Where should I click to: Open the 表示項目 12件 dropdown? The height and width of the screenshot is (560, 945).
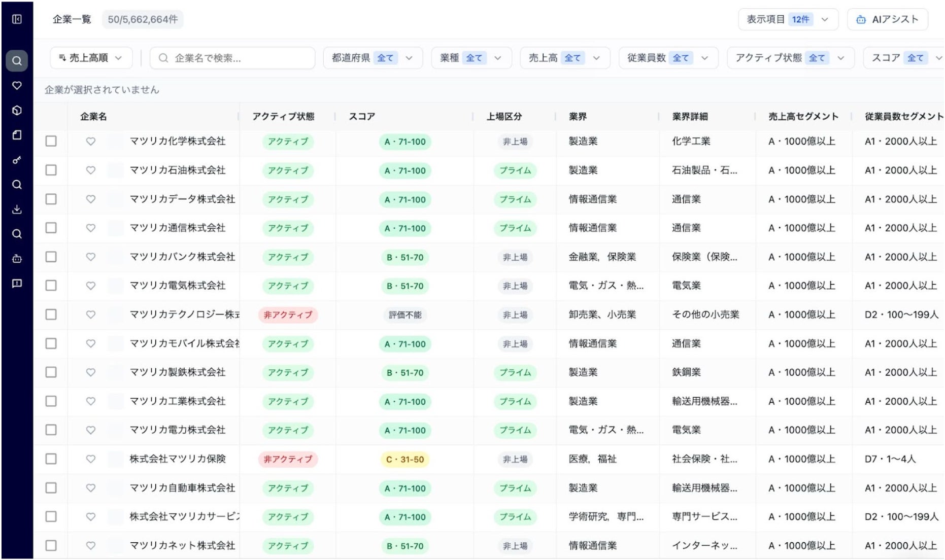(x=788, y=20)
